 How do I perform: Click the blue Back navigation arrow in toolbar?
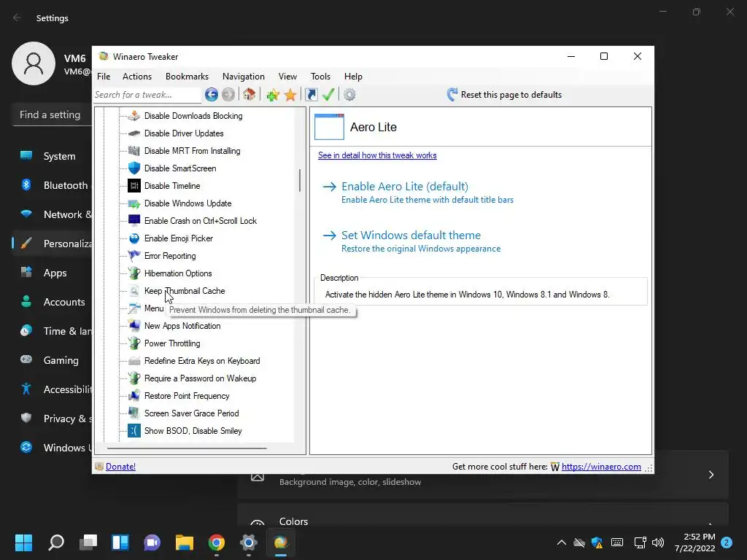point(212,95)
